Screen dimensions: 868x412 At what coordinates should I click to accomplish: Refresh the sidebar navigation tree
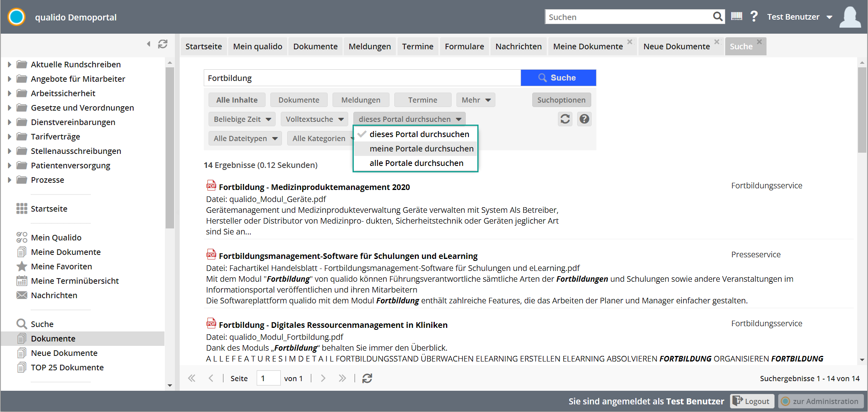(x=162, y=44)
